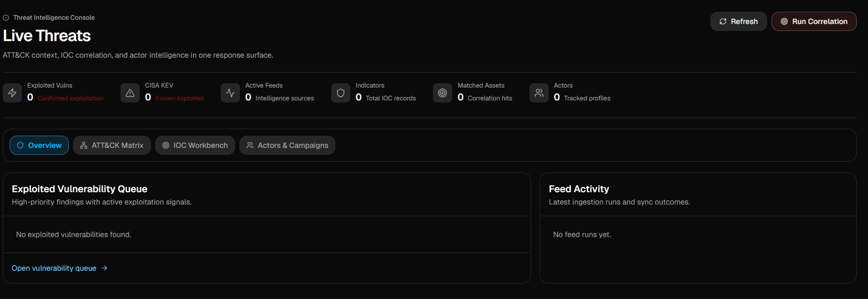This screenshot has height=299, width=868.
Task: Click 'High-priority findings with active exploitation signals.'
Action: [102, 202]
